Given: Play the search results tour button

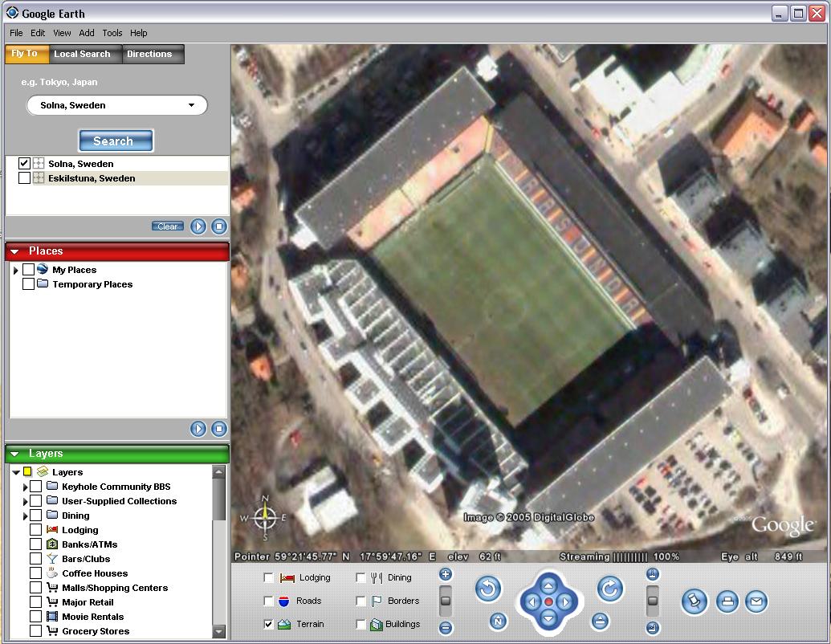Looking at the screenshot, I should 198,226.
